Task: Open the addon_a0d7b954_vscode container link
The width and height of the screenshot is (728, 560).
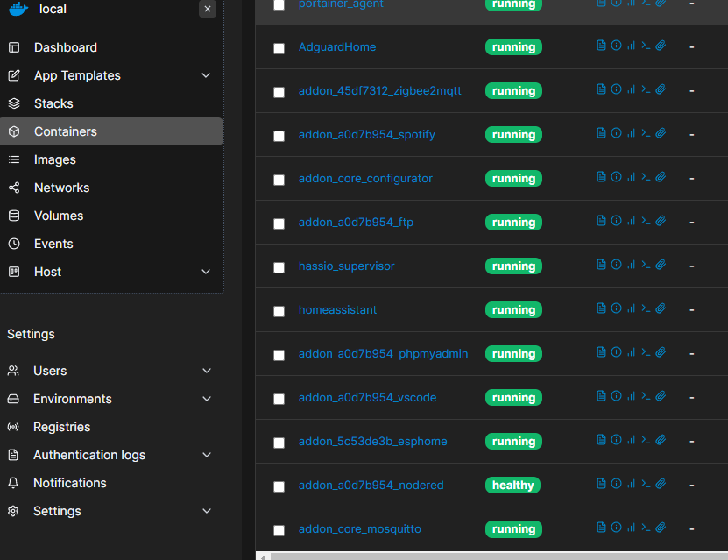Action: pyautogui.click(x=367, y=397)
